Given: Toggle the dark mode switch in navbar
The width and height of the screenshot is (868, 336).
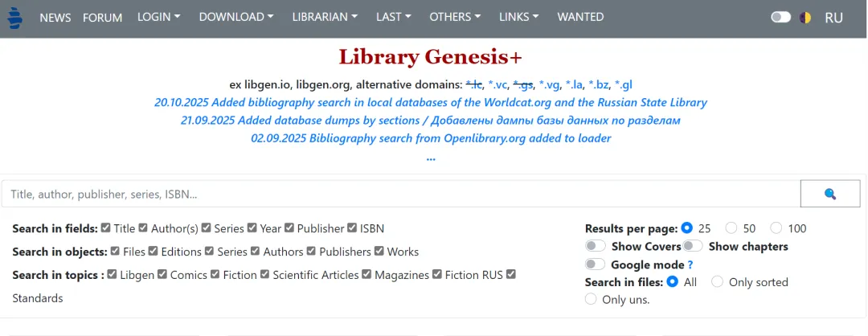Looking at the screenshot, I should [781, 17].
